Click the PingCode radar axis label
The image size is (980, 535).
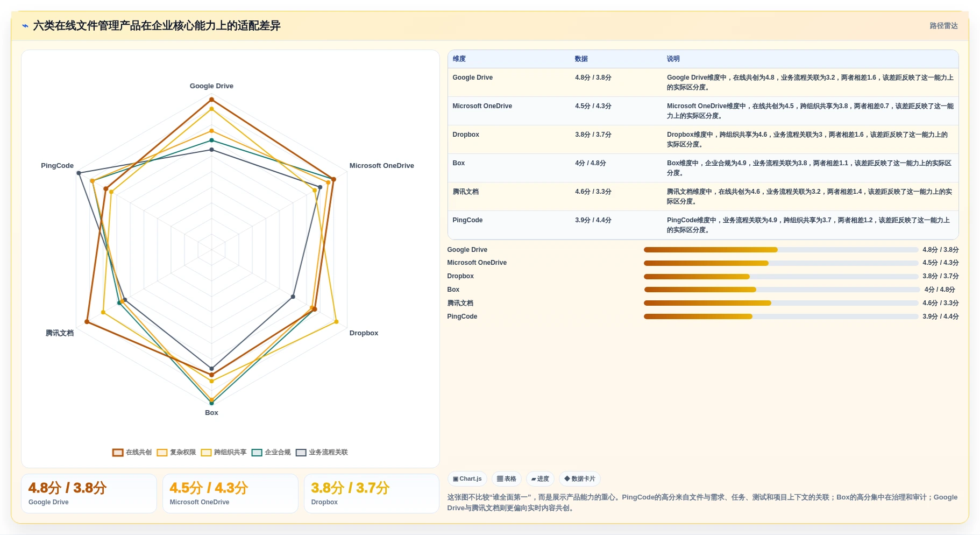[x=57, y=166]
